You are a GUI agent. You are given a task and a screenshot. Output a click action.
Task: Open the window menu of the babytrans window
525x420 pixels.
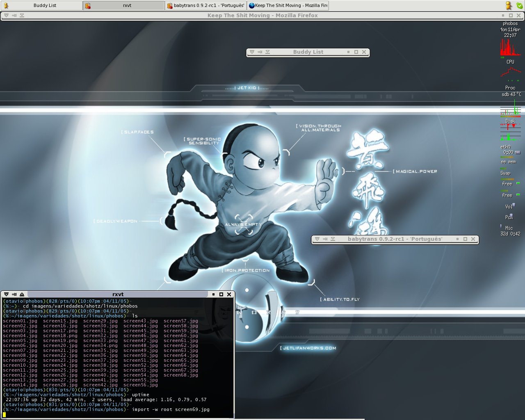(317, 239)
